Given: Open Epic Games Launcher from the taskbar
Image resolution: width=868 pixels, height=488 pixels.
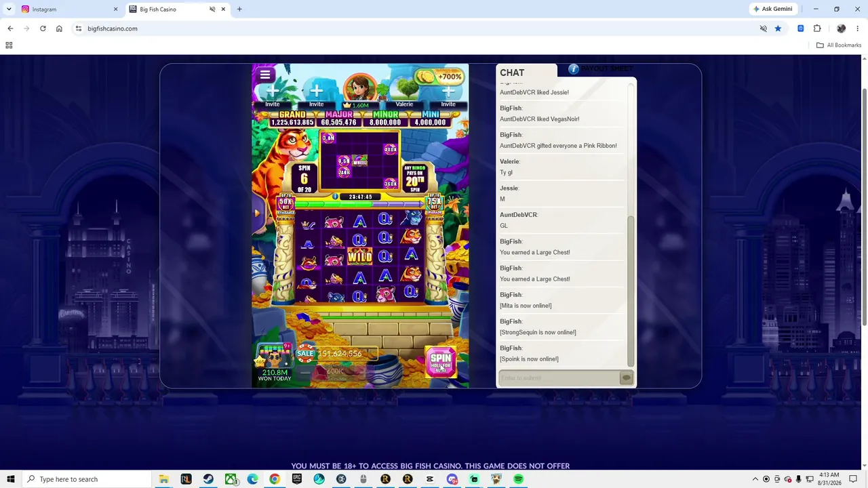Looking at the screenshot, I should (x=296, y=479).
